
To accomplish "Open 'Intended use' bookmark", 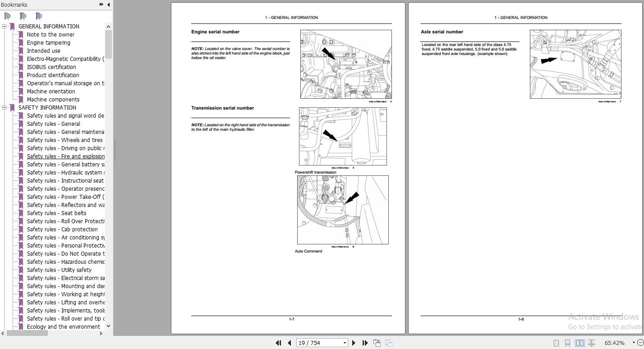I will point(44,51).
